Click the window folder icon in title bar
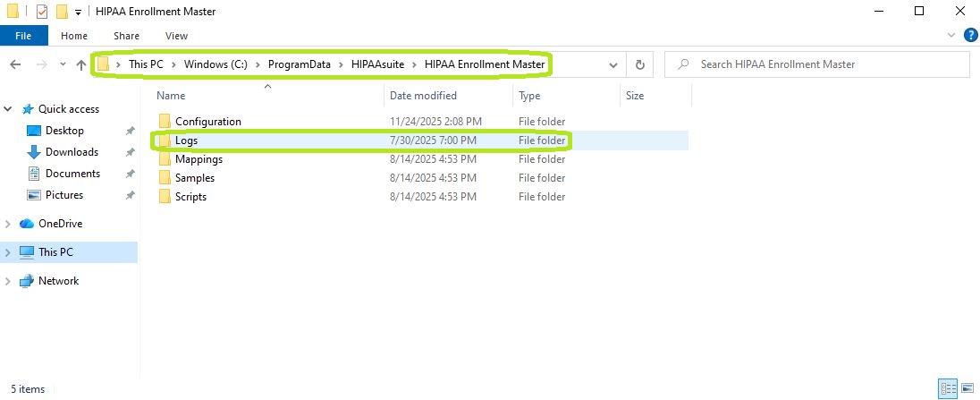 [x=13, y=12]
